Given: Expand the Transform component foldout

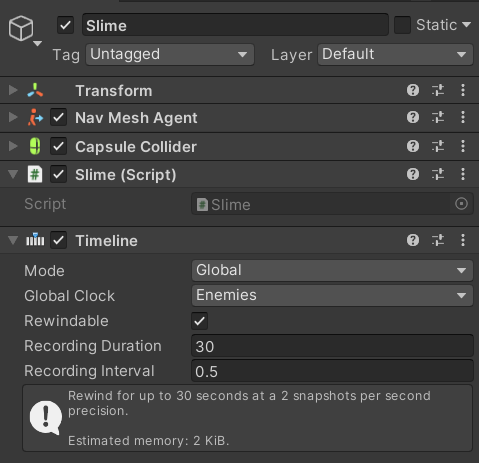Looking at the screenshot, I should (x=13, y=90).
